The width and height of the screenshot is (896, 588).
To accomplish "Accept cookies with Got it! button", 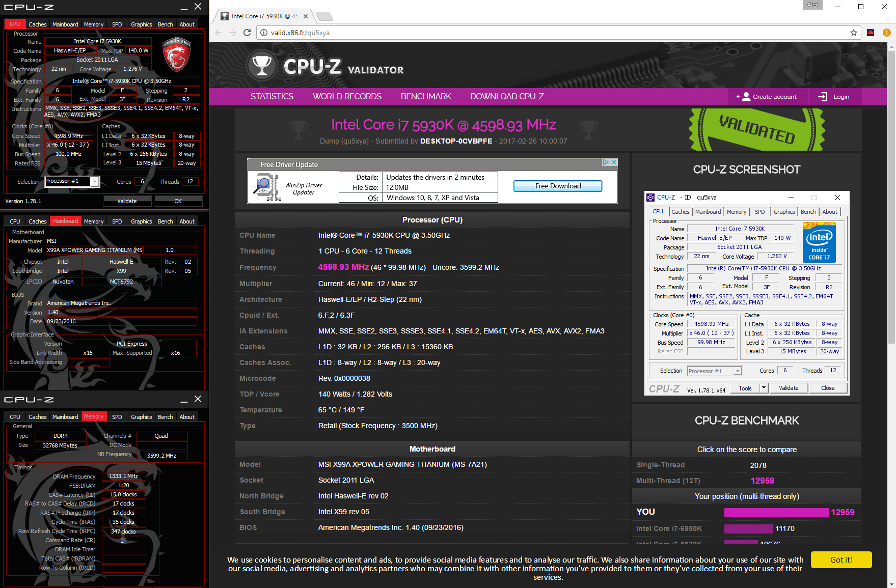I will pyautogui.click(x=841, y=559).
